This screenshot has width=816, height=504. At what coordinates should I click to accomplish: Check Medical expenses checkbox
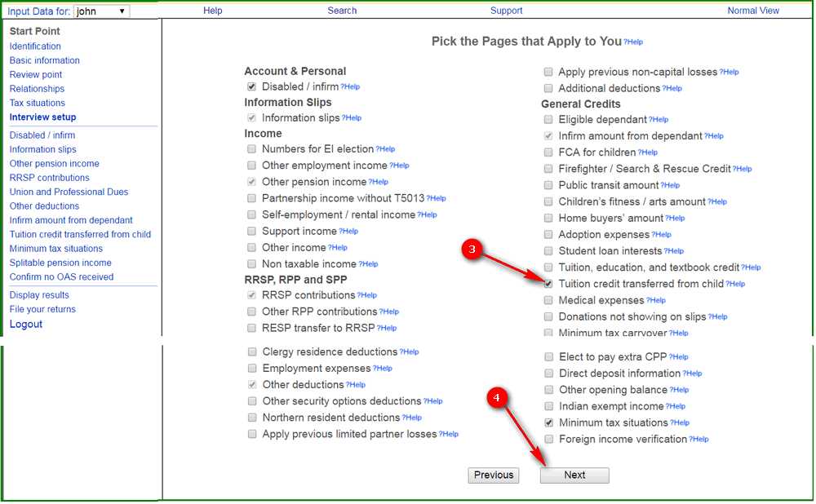click(548, 300)
